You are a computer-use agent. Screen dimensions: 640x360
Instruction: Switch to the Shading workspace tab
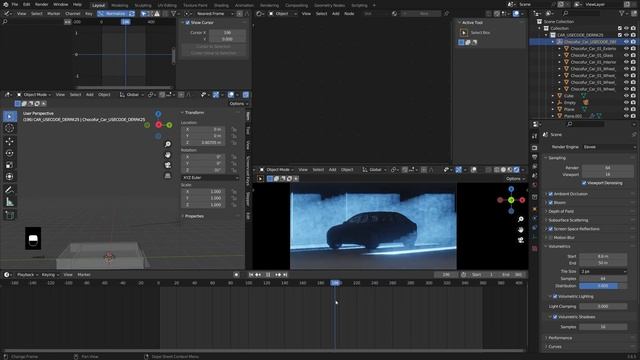(221, 5)
